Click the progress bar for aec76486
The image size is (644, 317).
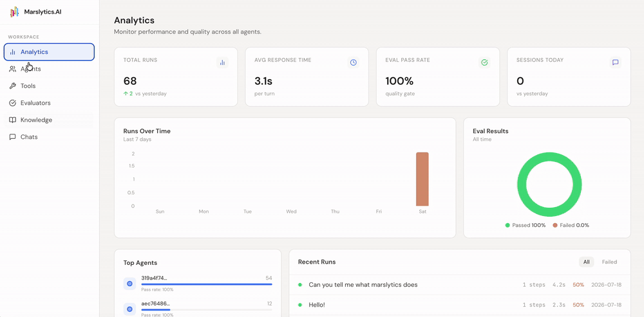(207, 310)
